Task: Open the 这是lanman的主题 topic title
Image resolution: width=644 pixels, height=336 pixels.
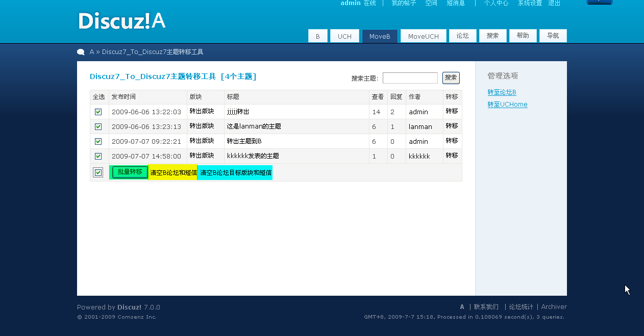Action: (x=254, y=126)
